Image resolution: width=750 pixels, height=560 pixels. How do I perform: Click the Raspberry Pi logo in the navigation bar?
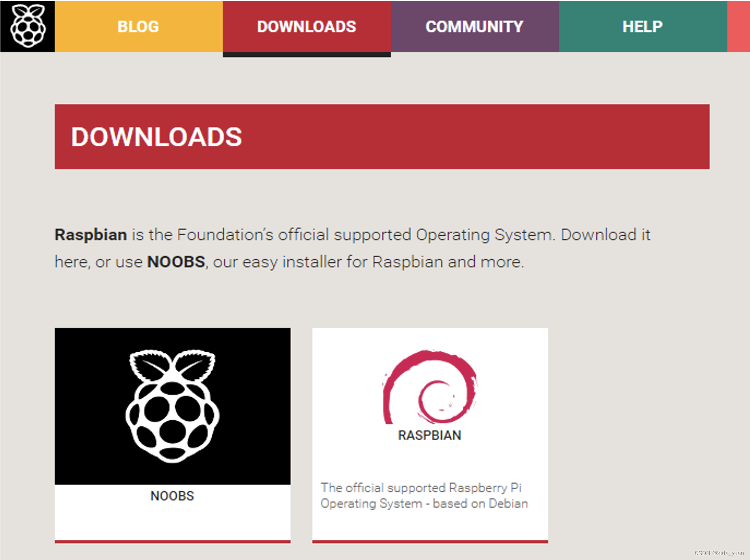(28, 26)
